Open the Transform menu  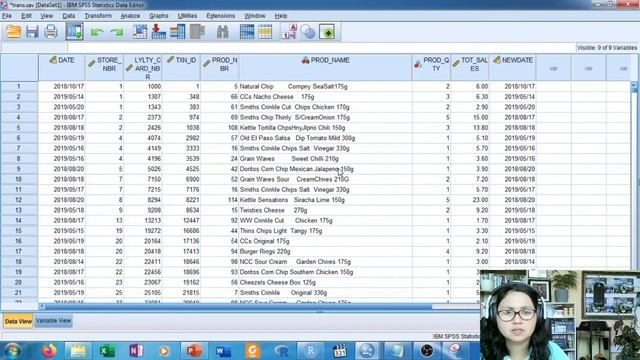tap(98, 16)
